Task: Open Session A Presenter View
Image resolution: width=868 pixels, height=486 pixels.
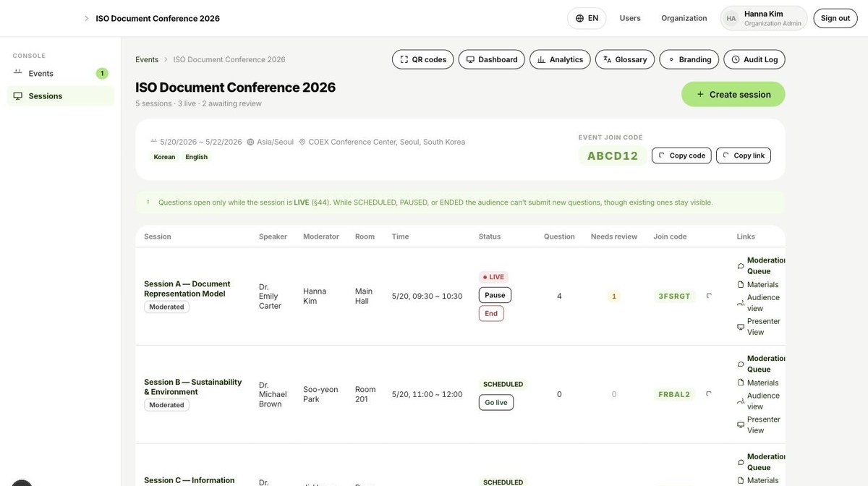Action: click(758, 327)
